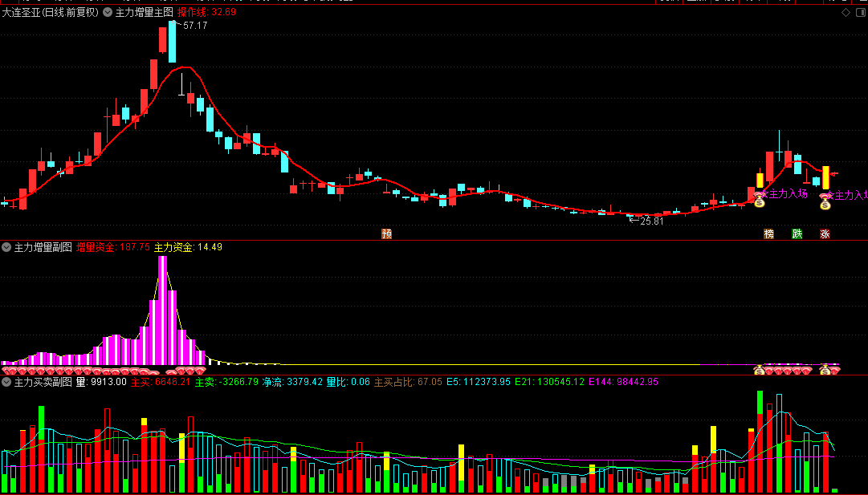Click the money bag icon beside 榜 signal
868x495 pixels.
point(759,201)
